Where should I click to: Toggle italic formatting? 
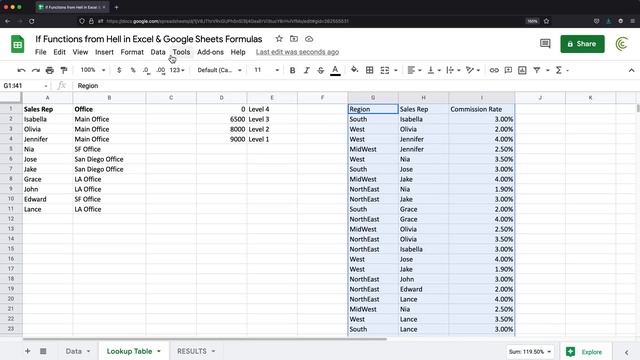(307, 70)
